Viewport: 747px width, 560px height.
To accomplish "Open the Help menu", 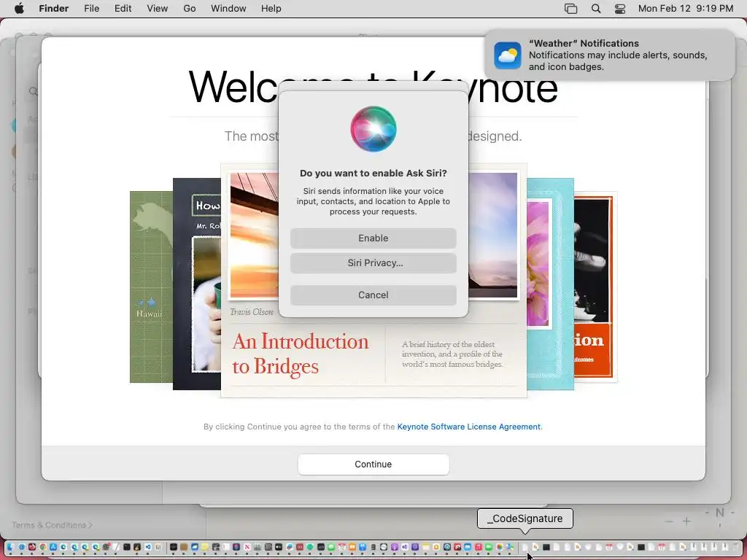I will (271, 9).
